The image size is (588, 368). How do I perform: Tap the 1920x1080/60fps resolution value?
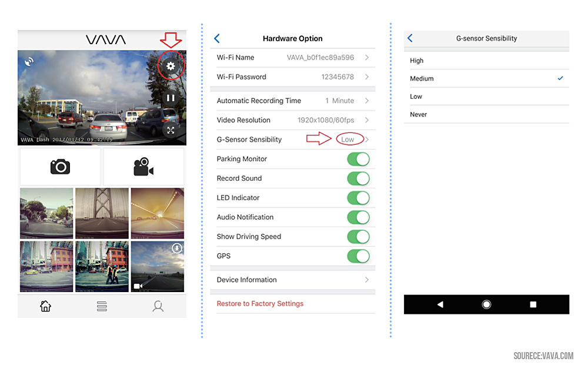(x=326, y=120)
